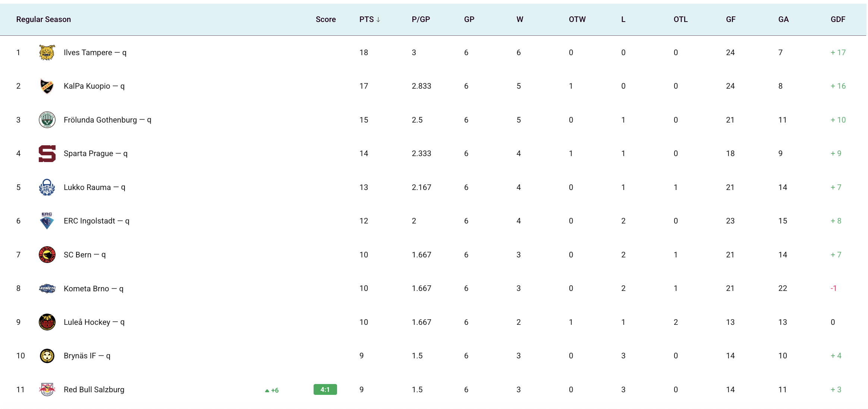Viewport: 868px width, 409px height.
Task: Click the Lukko Rauma team logo
Action: pyautogui.click(x=47, y=187)
